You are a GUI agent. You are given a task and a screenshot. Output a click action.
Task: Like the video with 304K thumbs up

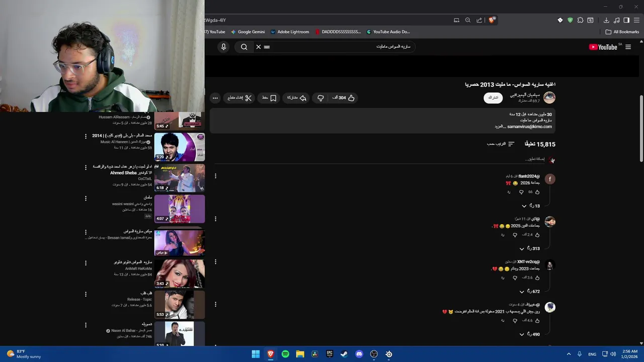tap(344, 98)
